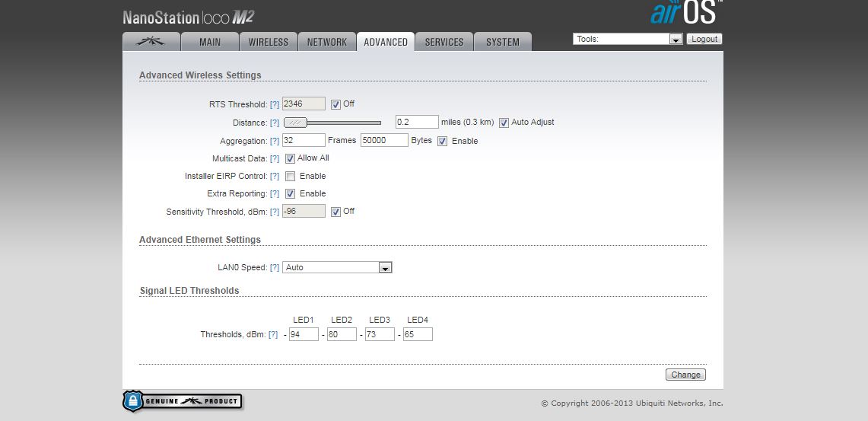Click the Aggregation Bytes input field
Screen dimensions: 868x421
click(384, 140)
